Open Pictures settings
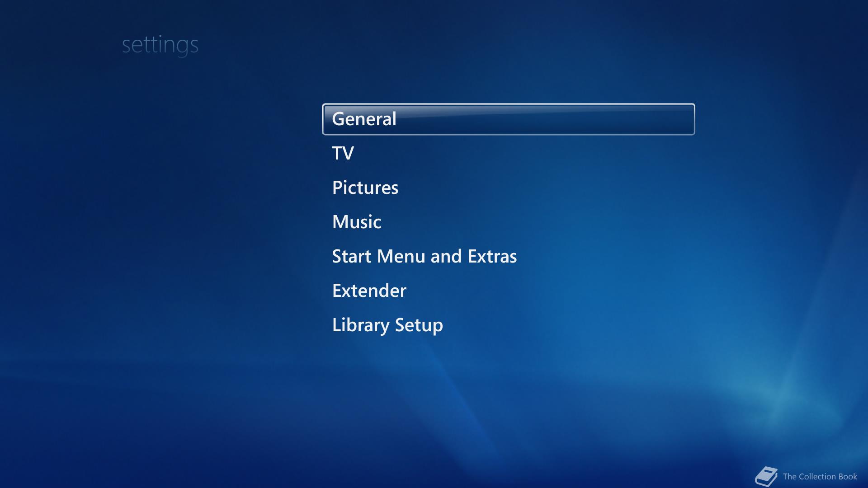This screenshot has width=868, height=488. (x=365, y=188)
